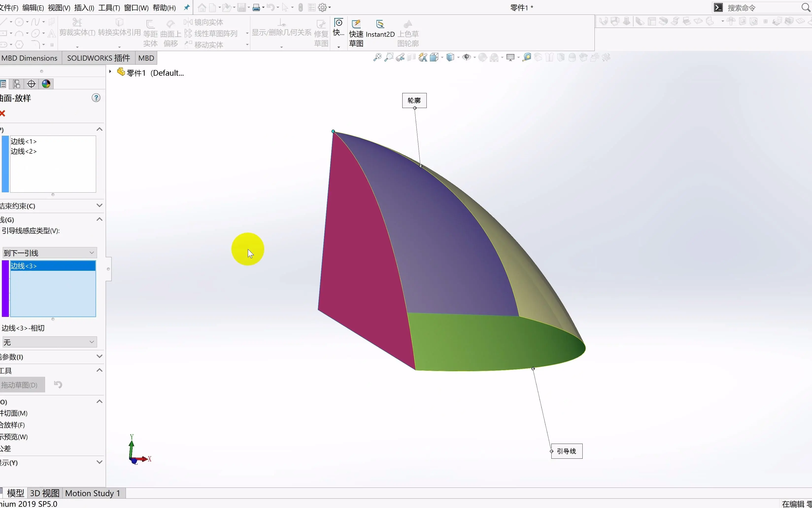Collapse the options (O) section chevron
812x508 pixels.
[99, 401]
